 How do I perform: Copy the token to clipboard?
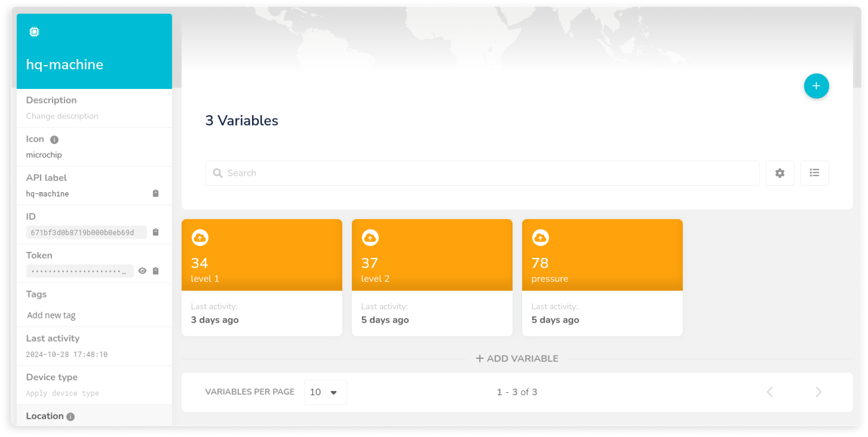[156, 271]
